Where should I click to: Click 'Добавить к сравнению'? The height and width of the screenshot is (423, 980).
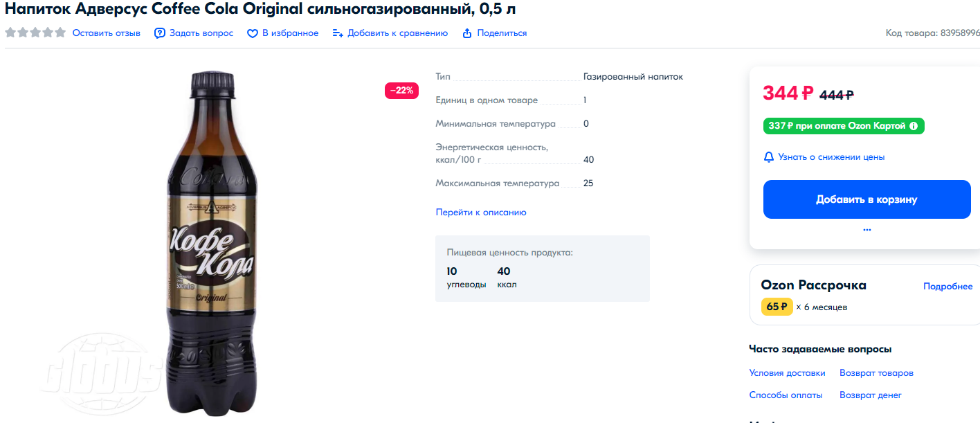click(x=398, y=33)
